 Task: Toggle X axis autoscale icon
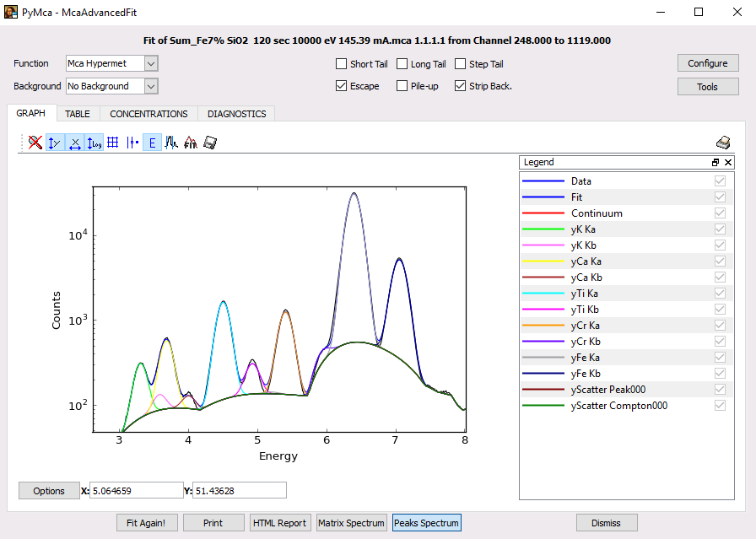(74, 143)
